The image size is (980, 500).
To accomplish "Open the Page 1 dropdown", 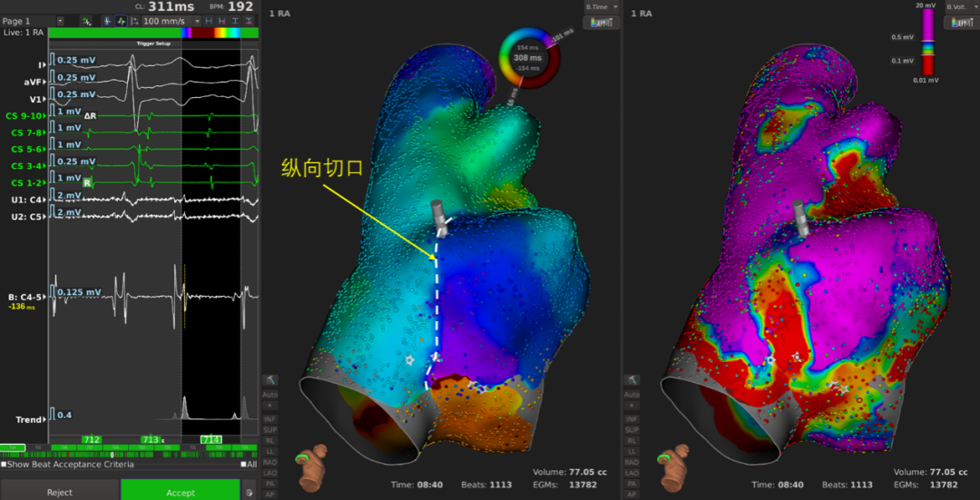I will pyautogui.click(x=60, y=20).
